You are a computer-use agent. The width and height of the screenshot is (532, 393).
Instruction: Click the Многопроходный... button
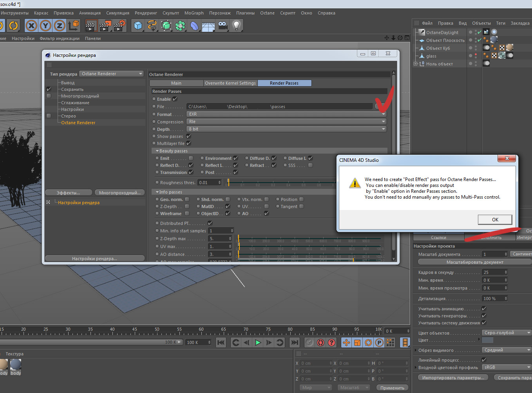coord(119,193)
